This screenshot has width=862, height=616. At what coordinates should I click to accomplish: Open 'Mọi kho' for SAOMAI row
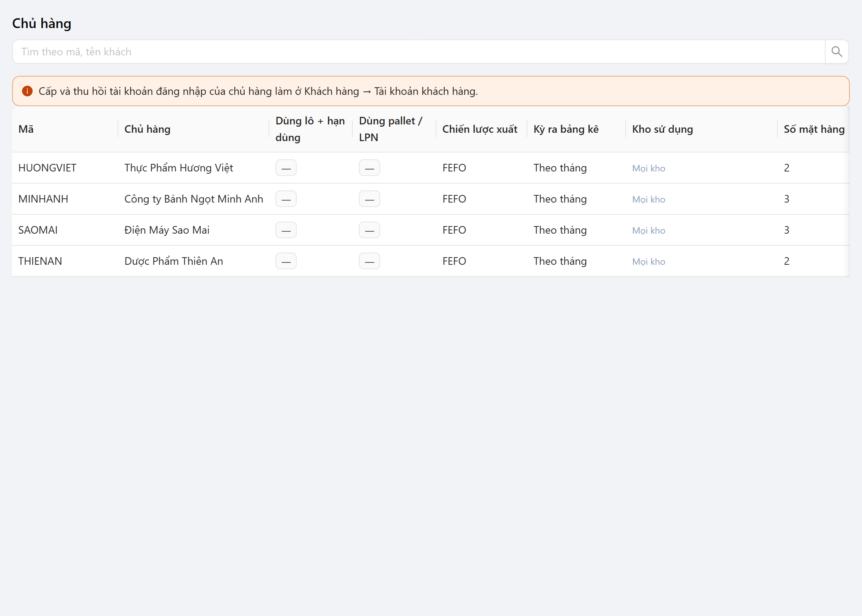point(649,230)
